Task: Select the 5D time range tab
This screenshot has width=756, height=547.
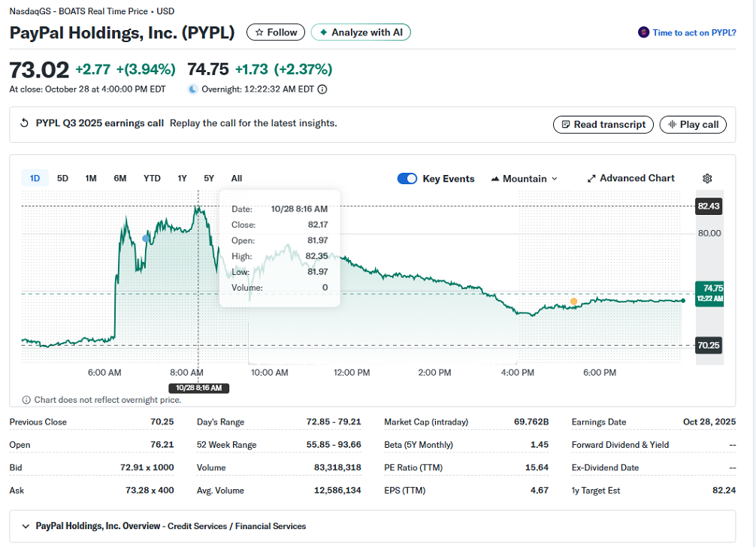Action: [x=63, y=178]
